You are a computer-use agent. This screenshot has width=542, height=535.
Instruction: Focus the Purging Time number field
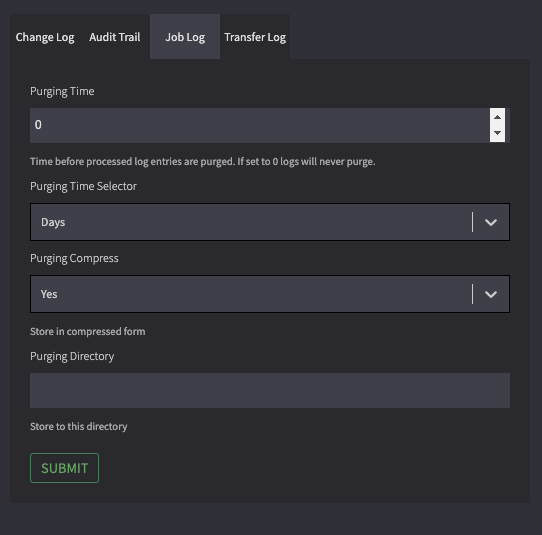pos(260,125)
